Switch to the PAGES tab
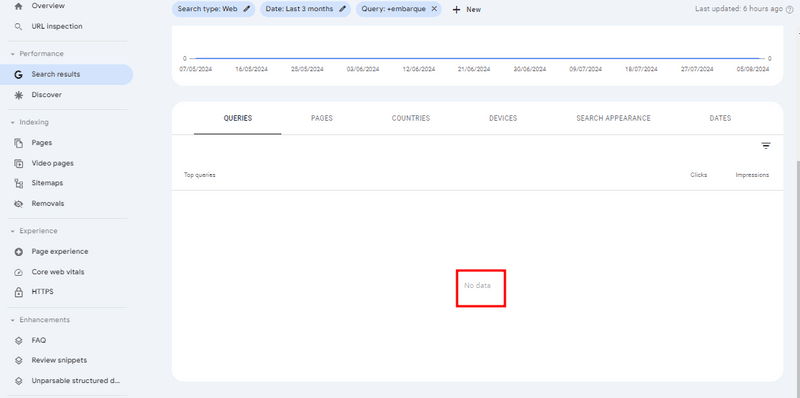The width and height of the screenshot is (800, 398). [x=322, y=118]
